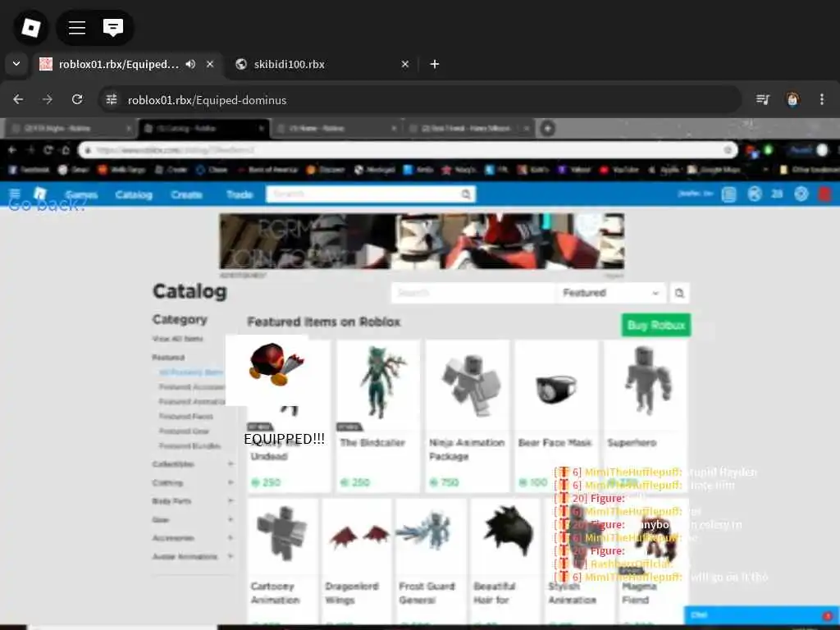The image size is (840, 630).
Task: Go back with the browser back arrow
Action: (18, 99)
